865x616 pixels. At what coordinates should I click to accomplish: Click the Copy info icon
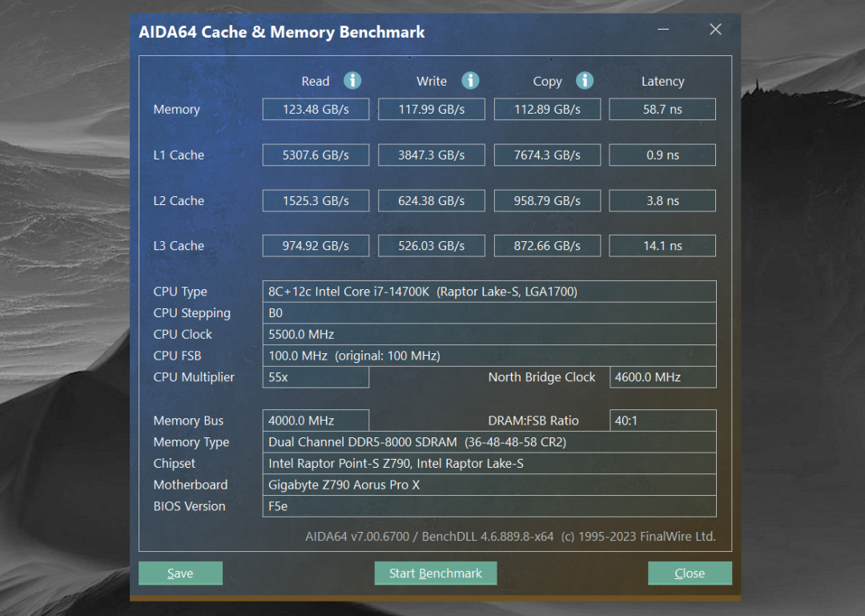click(x=585, y=81)
